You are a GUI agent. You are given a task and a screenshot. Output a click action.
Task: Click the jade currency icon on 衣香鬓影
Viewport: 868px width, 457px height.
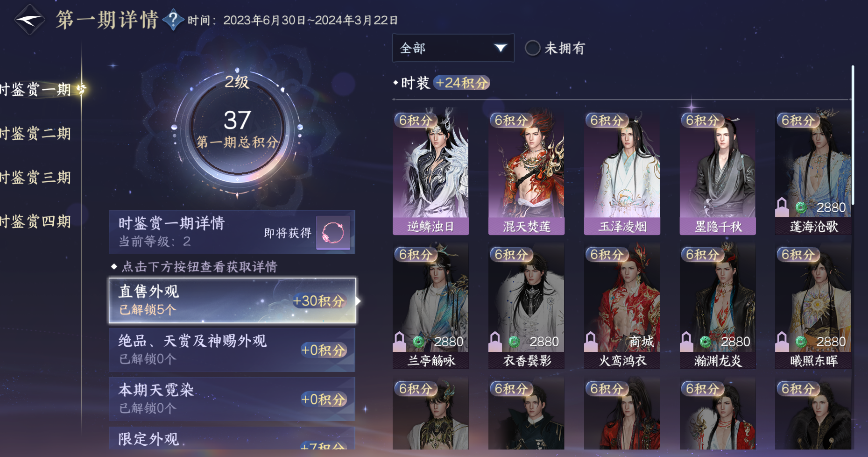[x=514, y=342]
